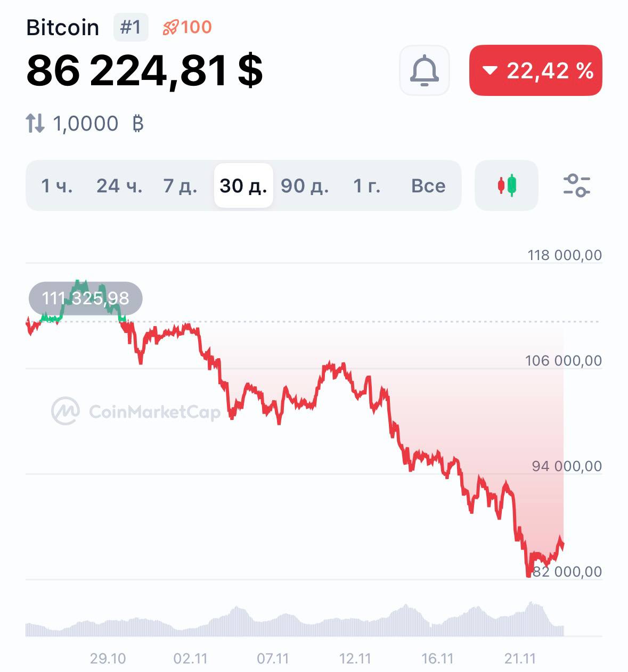628x672 pixels.
Task: Tap the price alert bell icon
Action: click(x=424, y=70)
